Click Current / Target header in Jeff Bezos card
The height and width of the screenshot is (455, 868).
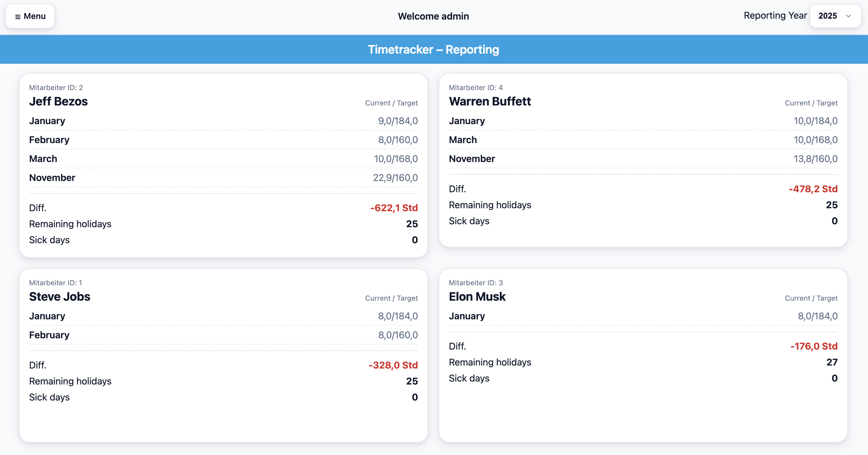392,103
